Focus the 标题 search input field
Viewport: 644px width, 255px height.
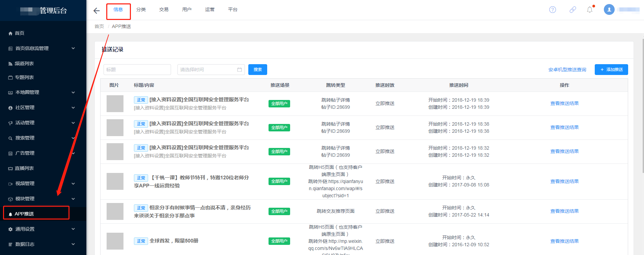pos(137,70)
